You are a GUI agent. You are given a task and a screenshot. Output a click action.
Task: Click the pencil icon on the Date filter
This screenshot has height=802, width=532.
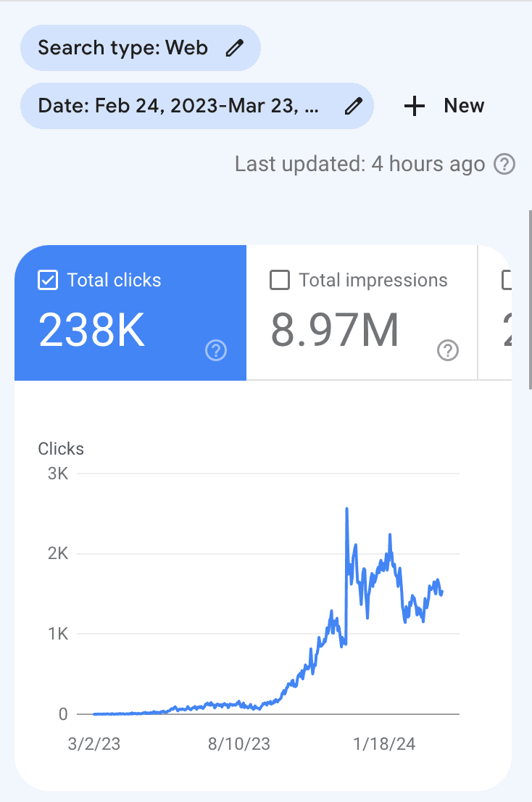click(x=353, y=106)
